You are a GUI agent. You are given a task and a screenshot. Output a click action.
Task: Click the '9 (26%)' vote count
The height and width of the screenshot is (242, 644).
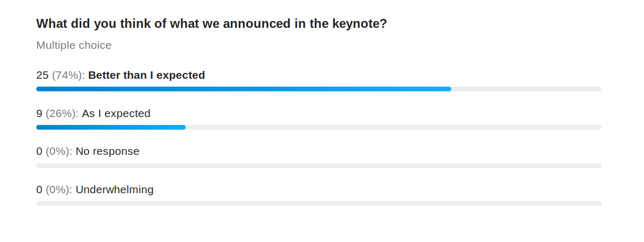[57, 113]
